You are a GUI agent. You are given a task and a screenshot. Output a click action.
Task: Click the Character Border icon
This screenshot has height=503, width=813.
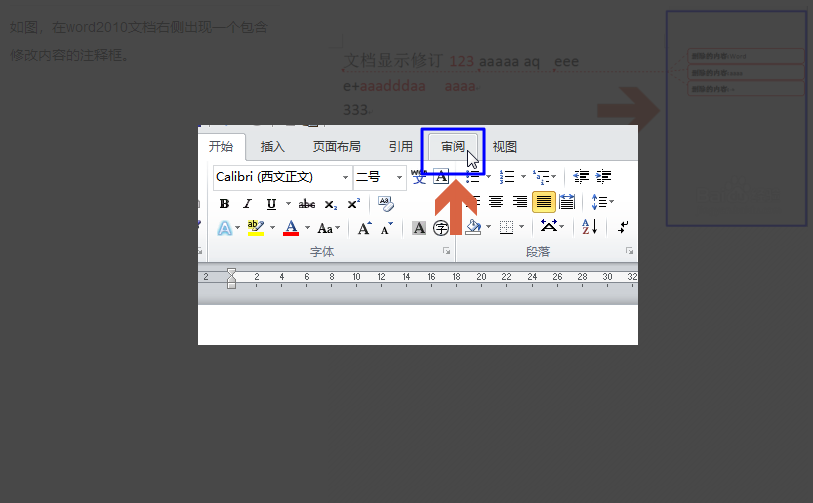441,176
